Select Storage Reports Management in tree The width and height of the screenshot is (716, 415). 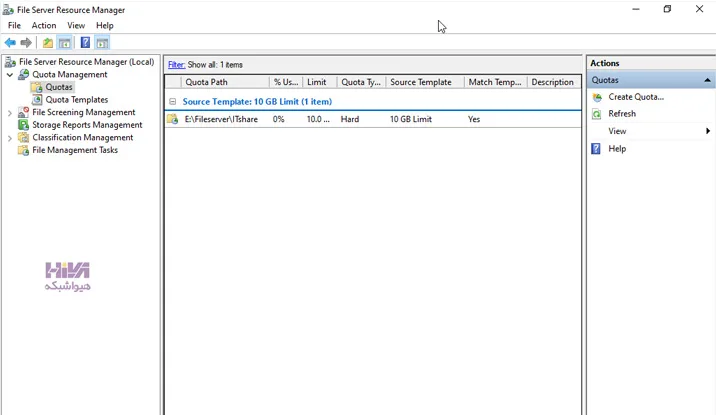87,125
